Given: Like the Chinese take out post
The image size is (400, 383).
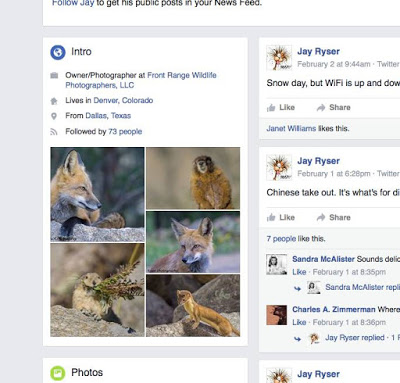Looking at the screenshot, I should click(x=281, y=217).
